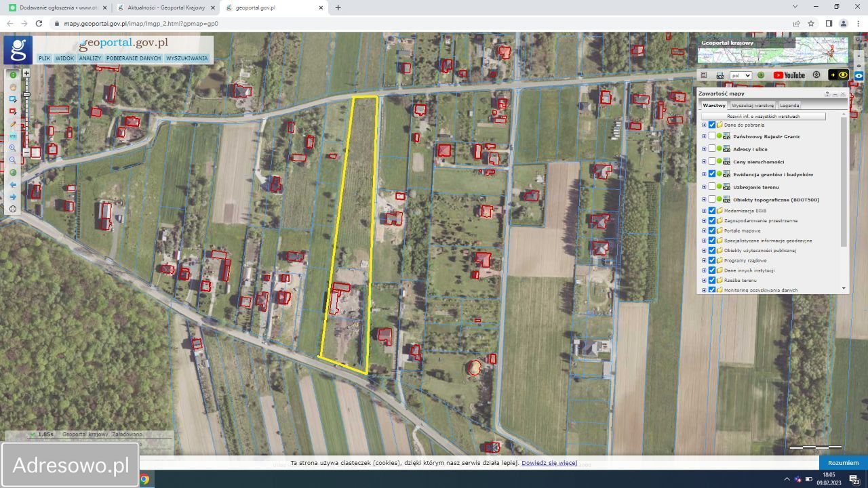Screen dimensions: 868x488
Task: Toggle the yellow high-contrast eye button
Action: tap(838, 75)
